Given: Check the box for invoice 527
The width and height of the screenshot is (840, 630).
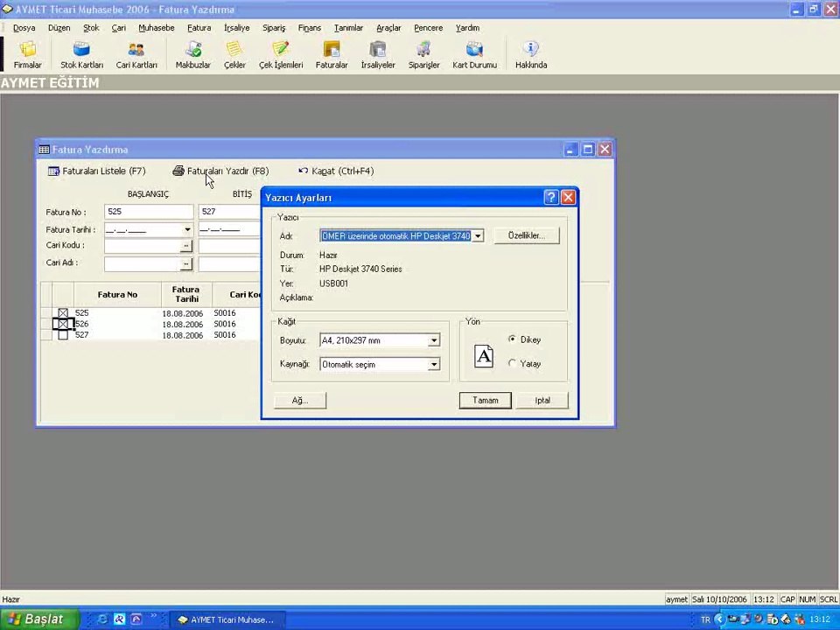Looking at the screenshot, I should (63, 335).
